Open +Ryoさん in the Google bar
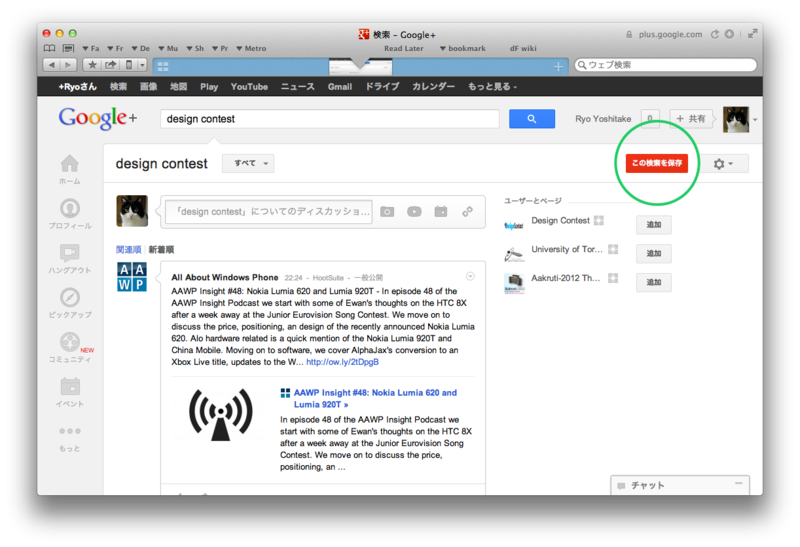 [x=78, y=87]
